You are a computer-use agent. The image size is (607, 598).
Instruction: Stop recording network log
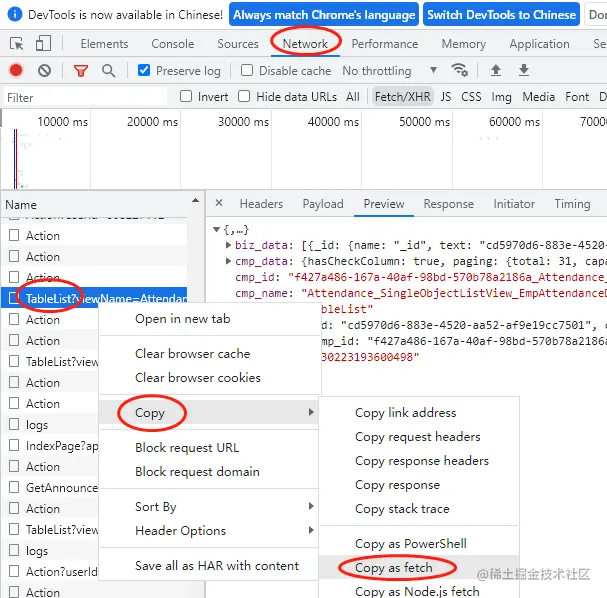16,70
